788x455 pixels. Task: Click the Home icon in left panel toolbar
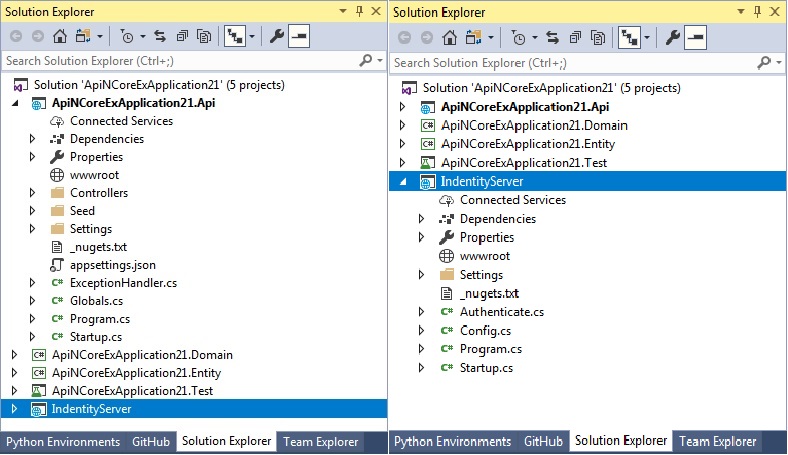coord(59,37)
